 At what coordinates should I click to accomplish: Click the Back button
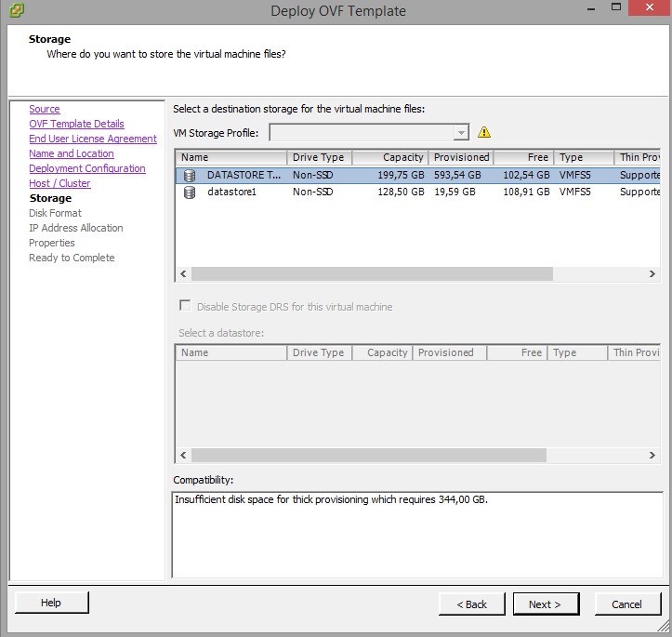pyautogui.click(x=471, y=604)
